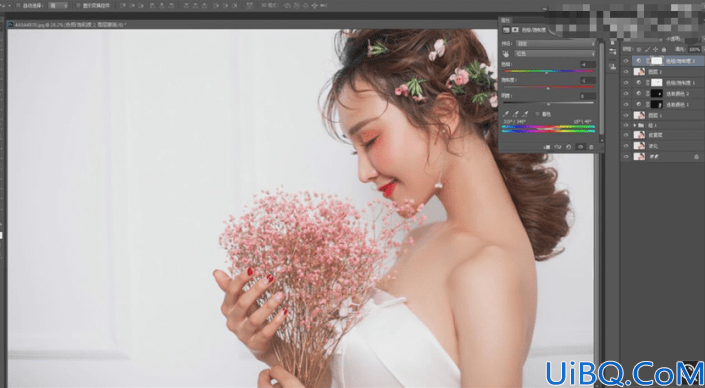
Task: Select the subtract-from-sample eyedropper
Action: tap(526, 114)
